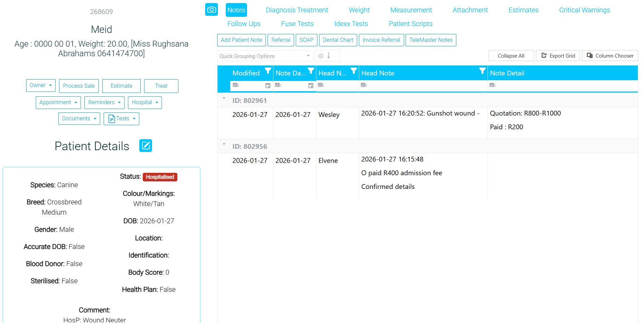Select the Elvene note cell

tap(337, 176)
